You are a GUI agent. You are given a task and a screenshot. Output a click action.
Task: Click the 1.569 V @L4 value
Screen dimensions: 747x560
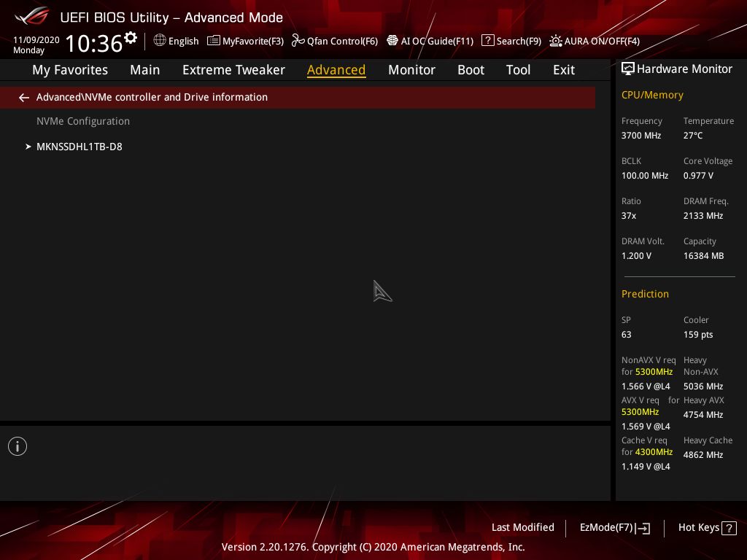646,426
